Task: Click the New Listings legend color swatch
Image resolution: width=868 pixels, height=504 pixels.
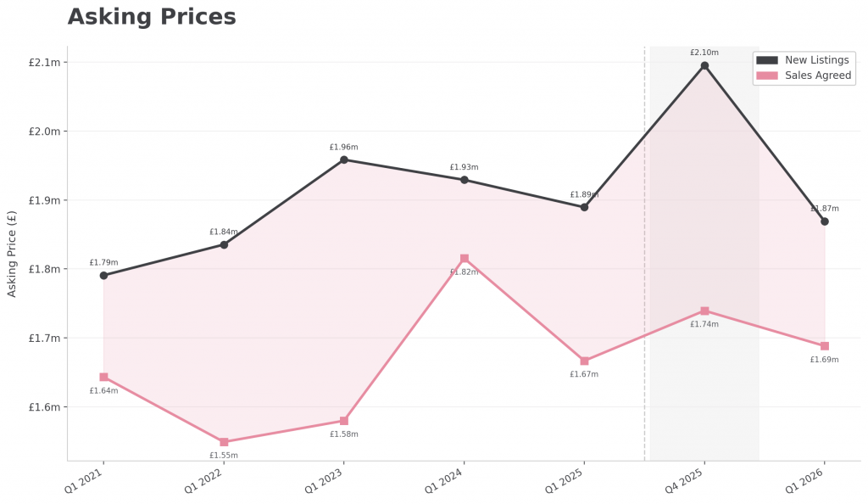Action: pyautogui.click(x=767, y=60)
